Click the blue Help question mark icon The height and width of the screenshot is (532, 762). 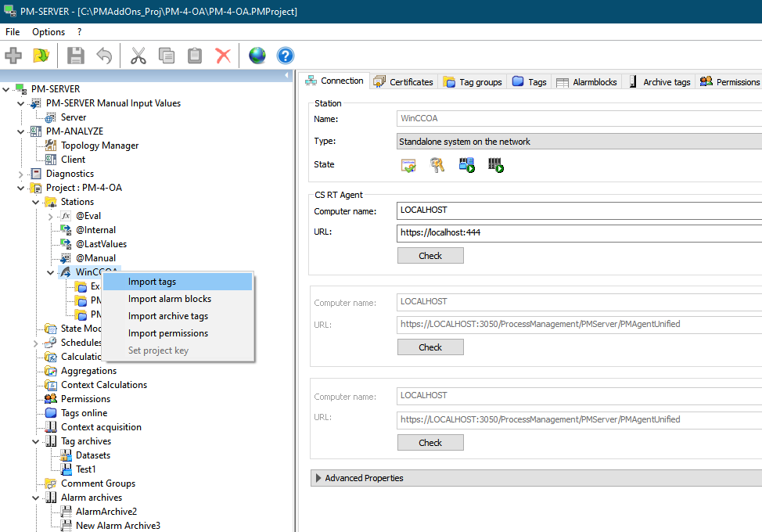(286, 56)
